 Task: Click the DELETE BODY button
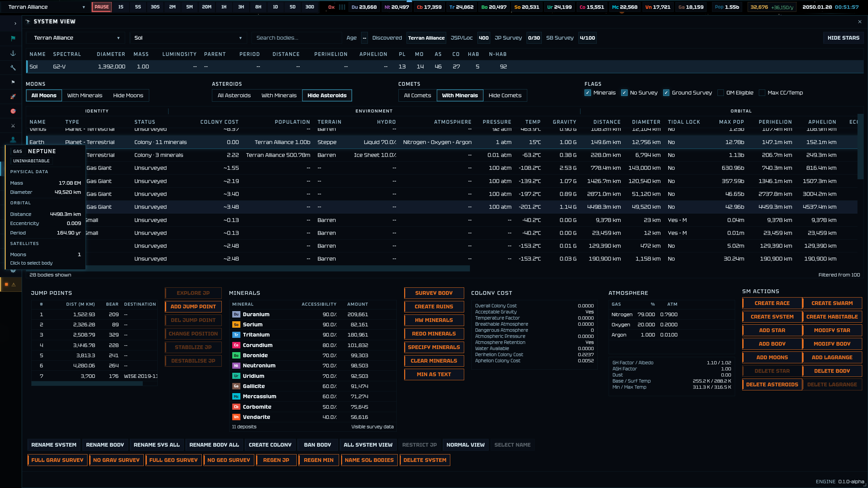pyautogui.click(x=832, y=371)
